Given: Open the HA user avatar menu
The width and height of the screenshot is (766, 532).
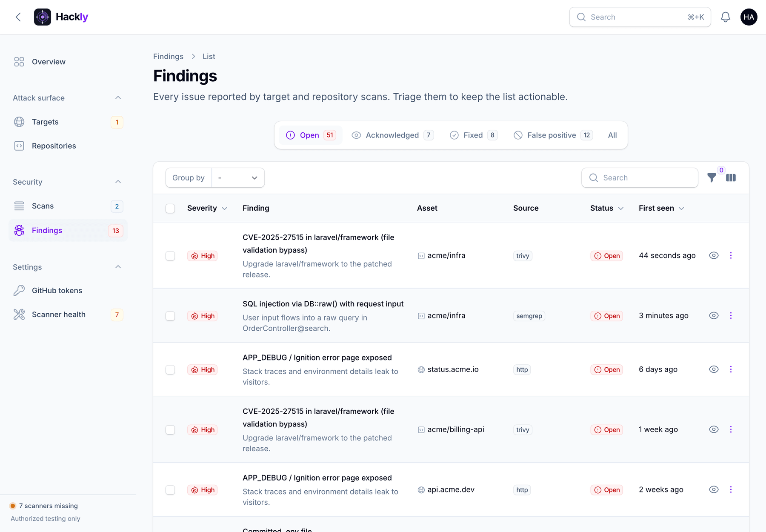Looking at the screenshot, I should coord(749,17).
